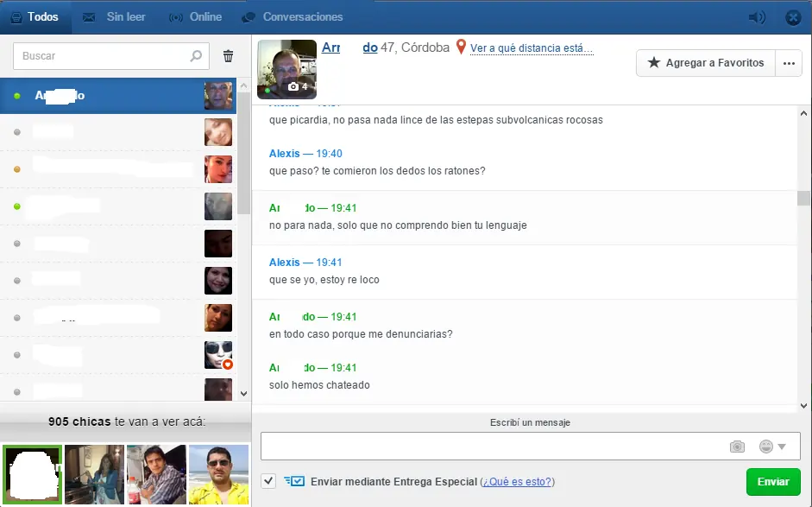Click the magnifier icon in search box
Screen dimensions: 812x507
(197, 56)
